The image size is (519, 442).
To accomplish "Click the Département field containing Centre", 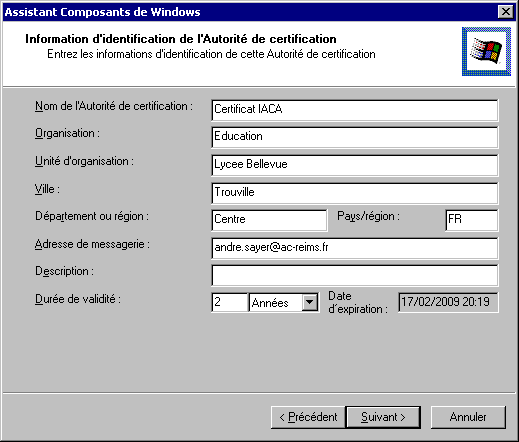I will coord(269,220).
